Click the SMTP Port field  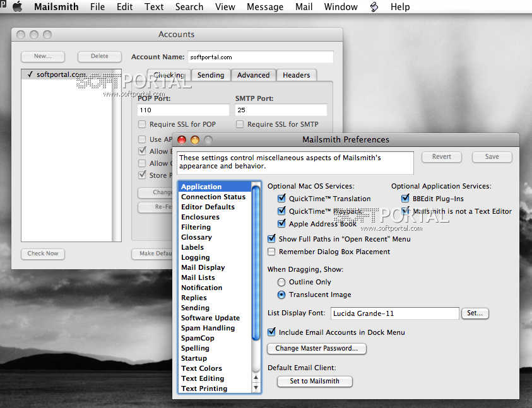[281, 110]
